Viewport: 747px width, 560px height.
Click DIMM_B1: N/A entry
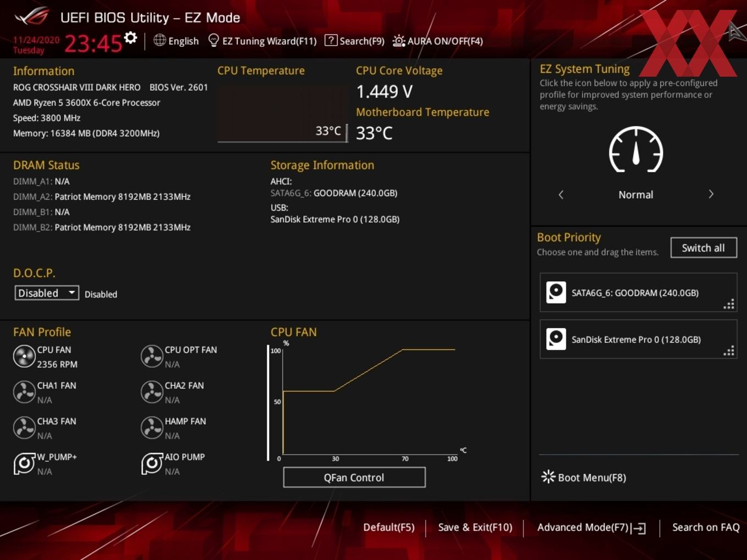[41, 212]
